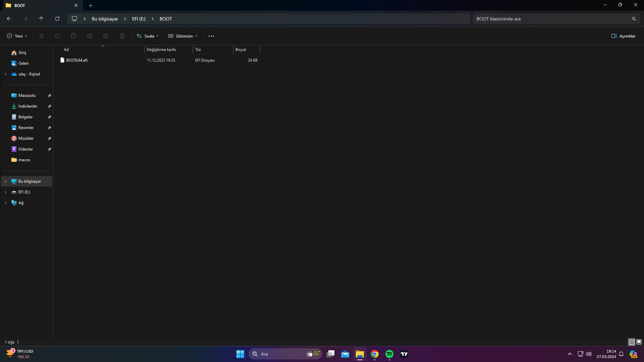Open Spotify from the taskbar
The height and width of the screenshot is (362, 644).
389,354
